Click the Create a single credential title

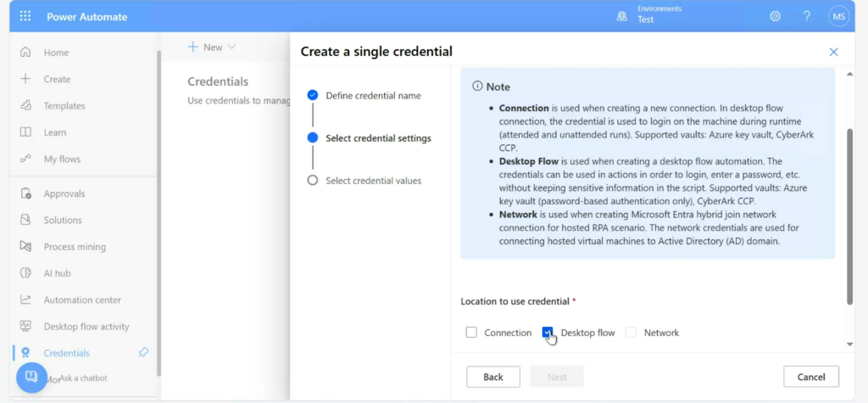click(376, 52)
